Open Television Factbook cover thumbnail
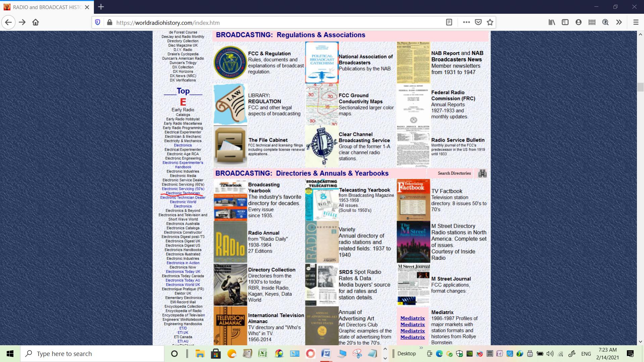The height and width of the screenshot is (362, 644). [x=413, y=200]
